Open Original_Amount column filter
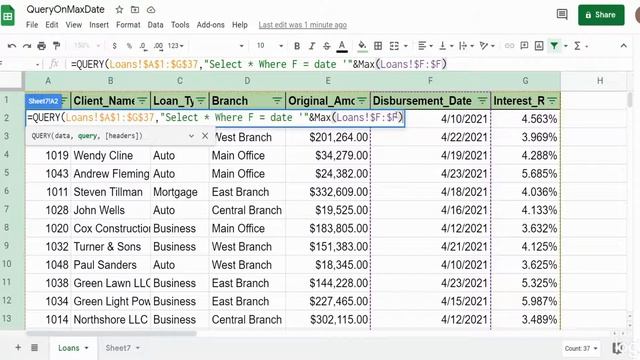640x360 pixels. [x=362, y=100]
